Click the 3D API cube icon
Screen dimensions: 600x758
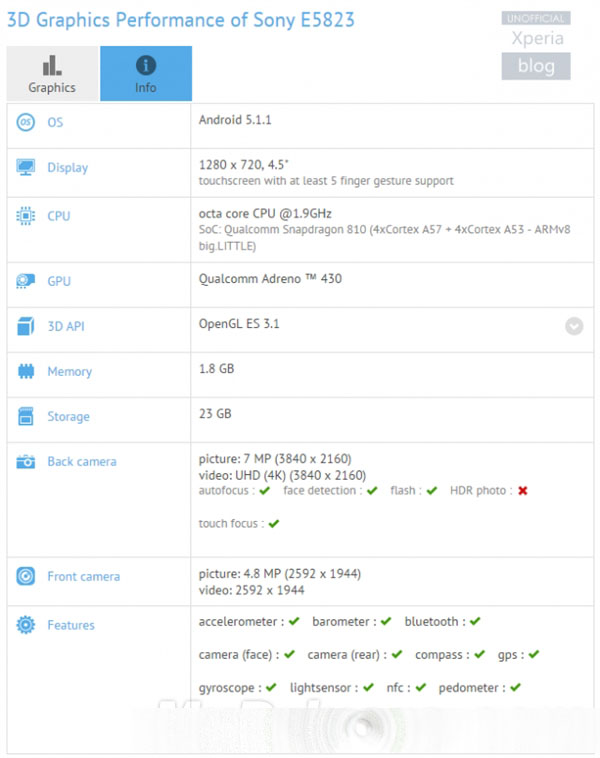tap(26, 326)
